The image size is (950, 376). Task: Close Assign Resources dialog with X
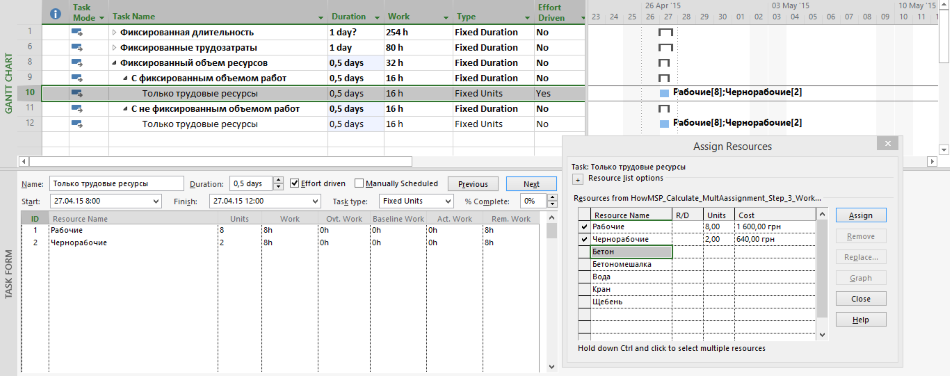(x=887, y=143)
